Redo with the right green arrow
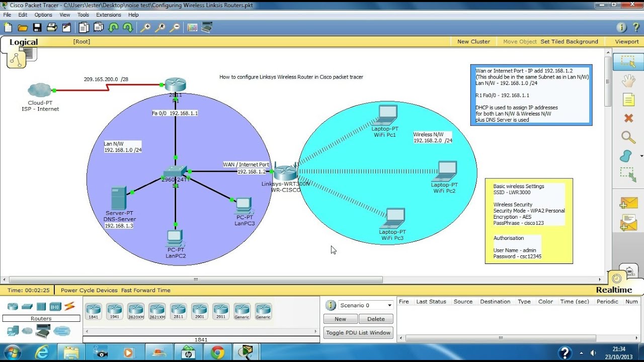 point(128,28)
